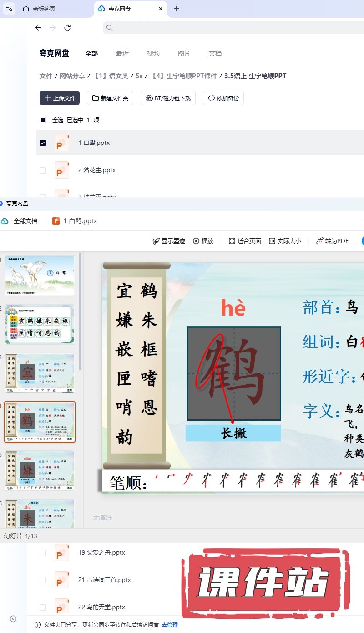364x633 pixels.
Task: Click the 1 白鹭.pptx PowerPoint file icon
Action: tap(61, 143)
